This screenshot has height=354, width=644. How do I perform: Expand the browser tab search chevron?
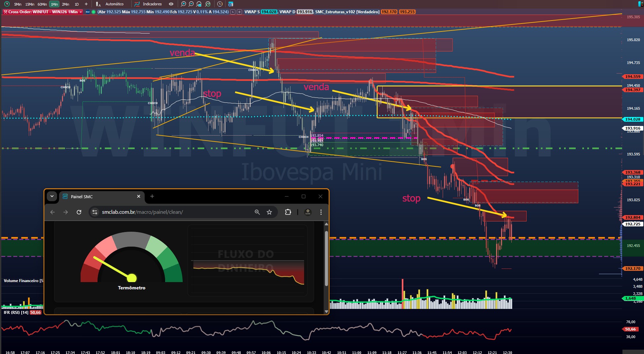[x=52, y=196]
